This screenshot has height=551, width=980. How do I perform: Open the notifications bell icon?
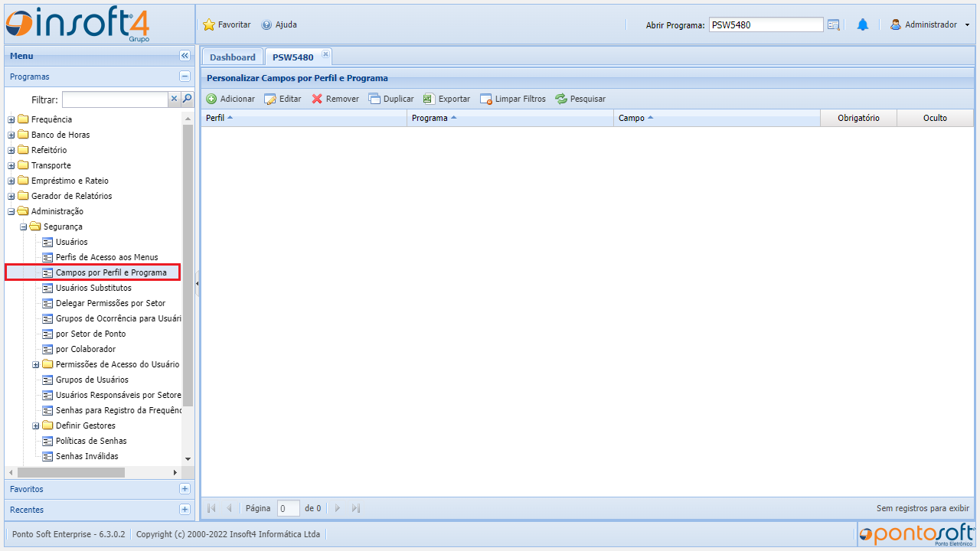tap(863, 24)
